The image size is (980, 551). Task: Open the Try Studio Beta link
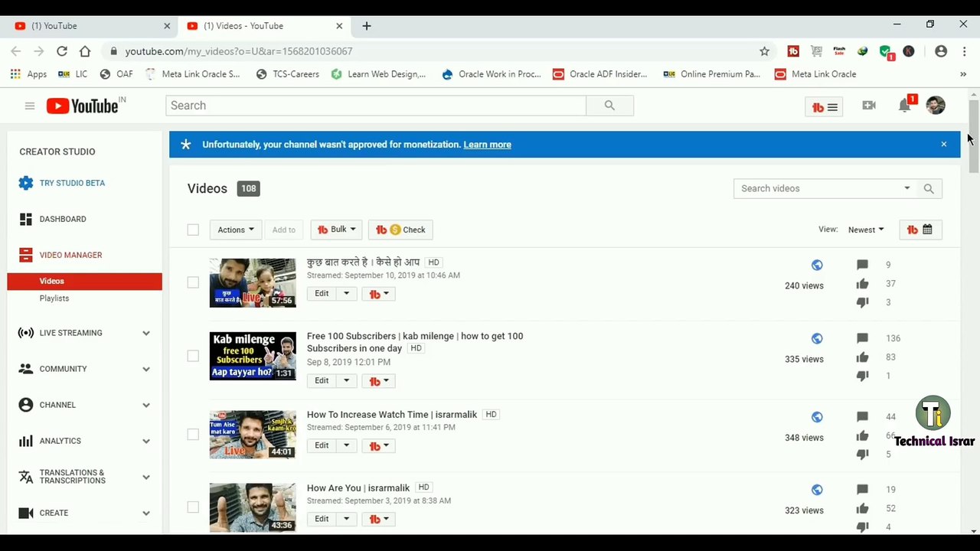tap(72, 183)
